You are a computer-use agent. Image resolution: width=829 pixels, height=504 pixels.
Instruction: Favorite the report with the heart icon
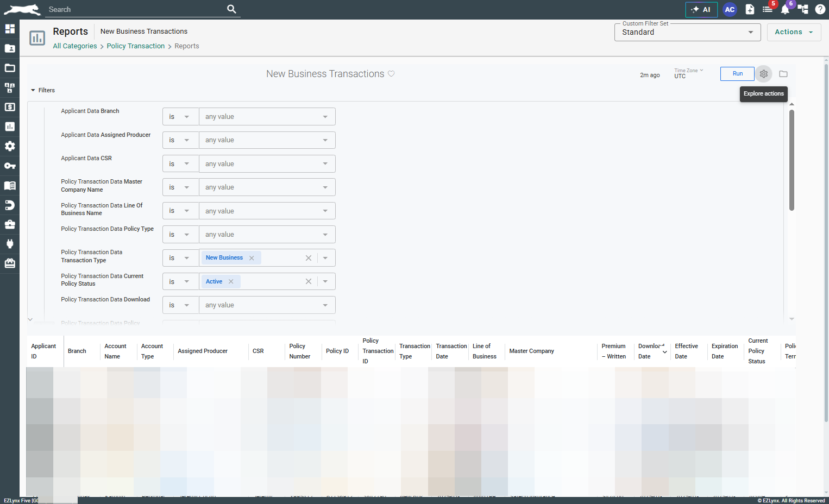click(391, 74)
